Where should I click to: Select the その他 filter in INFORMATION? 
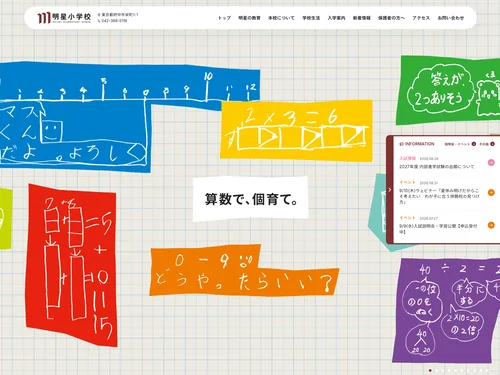[x=487, y=144]
